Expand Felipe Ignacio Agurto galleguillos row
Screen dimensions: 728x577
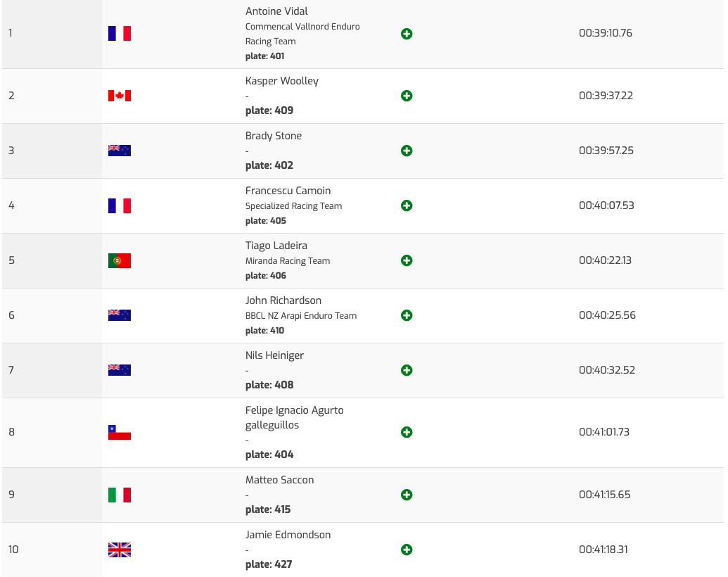[x=407, y=432]
